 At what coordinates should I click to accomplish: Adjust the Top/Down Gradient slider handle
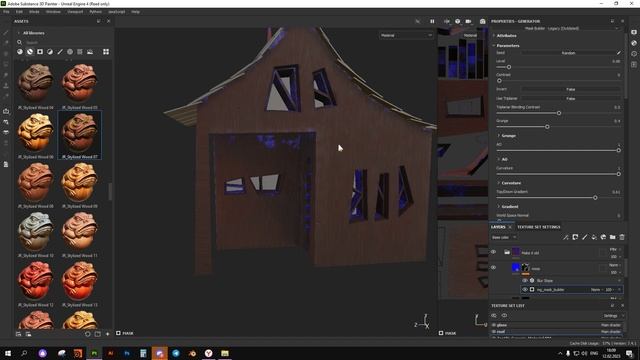[595, 198]
